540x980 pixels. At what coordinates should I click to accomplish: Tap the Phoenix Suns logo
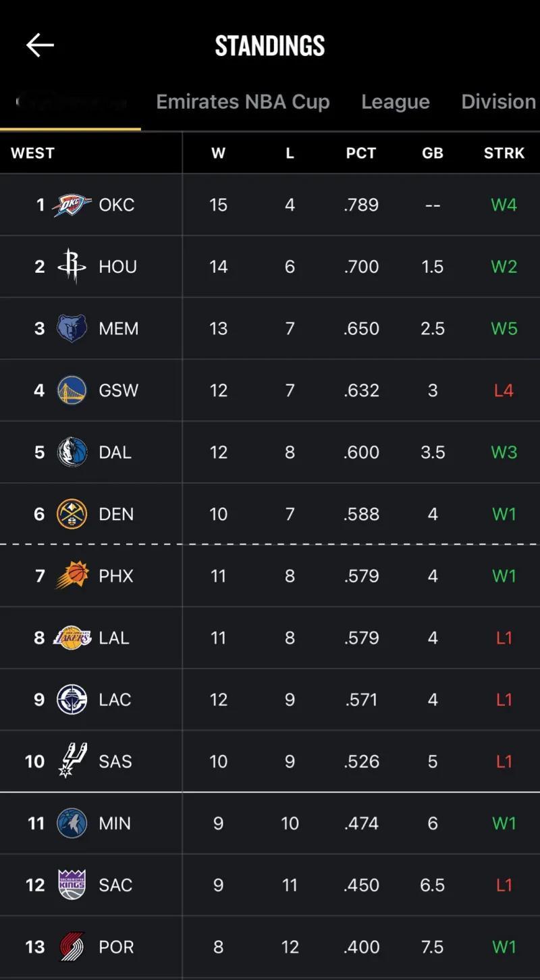[x=72, y=575]
